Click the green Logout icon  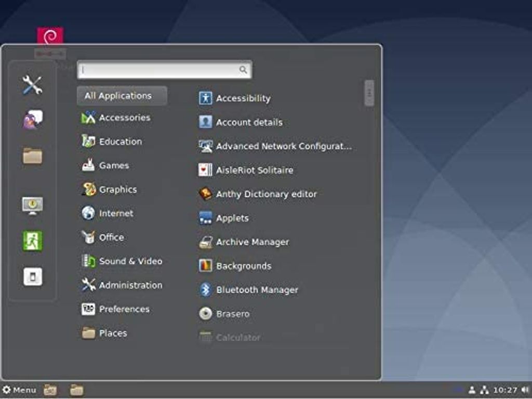coord(32,241)
